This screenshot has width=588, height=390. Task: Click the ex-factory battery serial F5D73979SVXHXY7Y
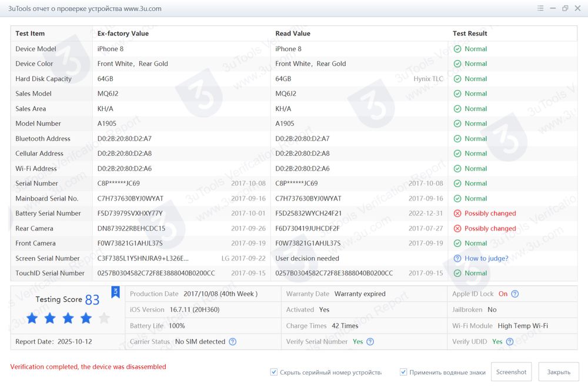point(130,214)
